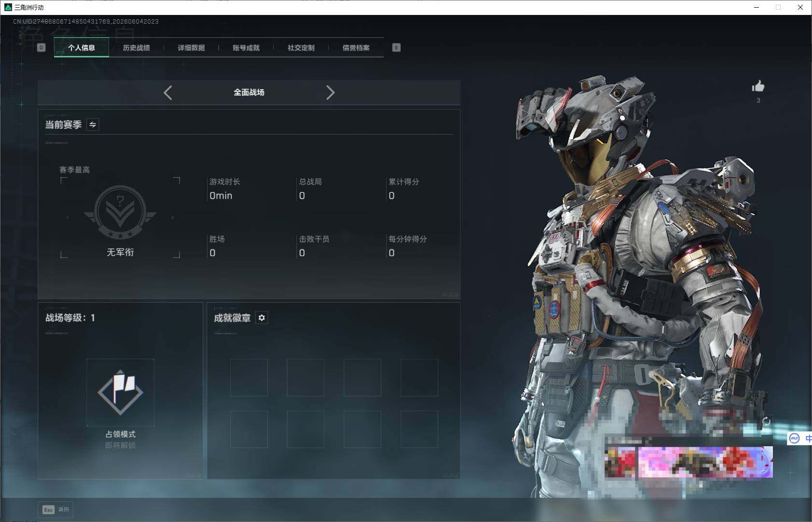Click the CN UID text at top

(86, 21)
